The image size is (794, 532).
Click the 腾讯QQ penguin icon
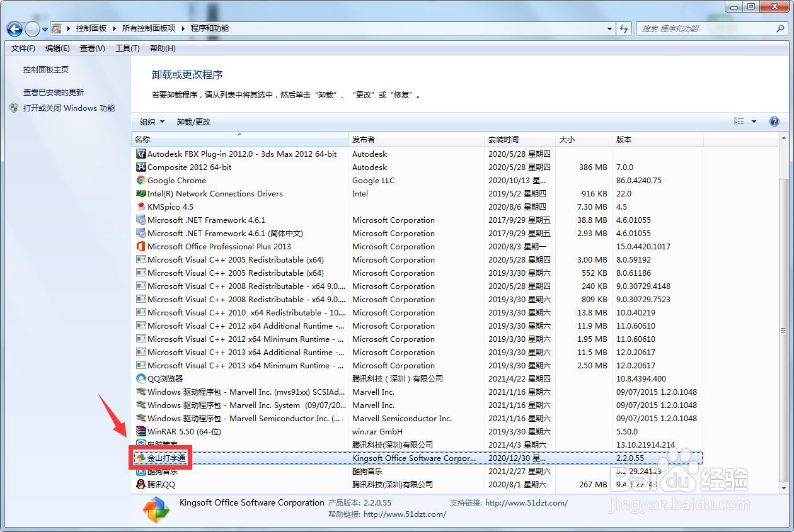point(141,484)
